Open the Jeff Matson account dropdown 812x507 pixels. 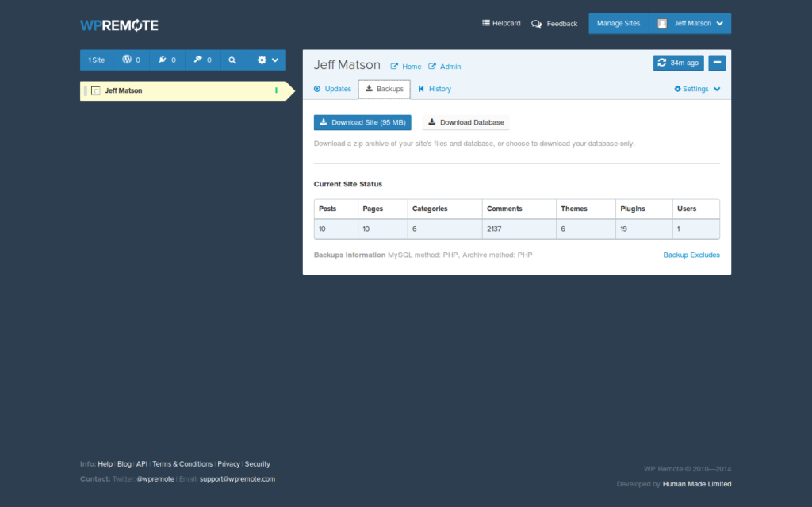point(690,24)
